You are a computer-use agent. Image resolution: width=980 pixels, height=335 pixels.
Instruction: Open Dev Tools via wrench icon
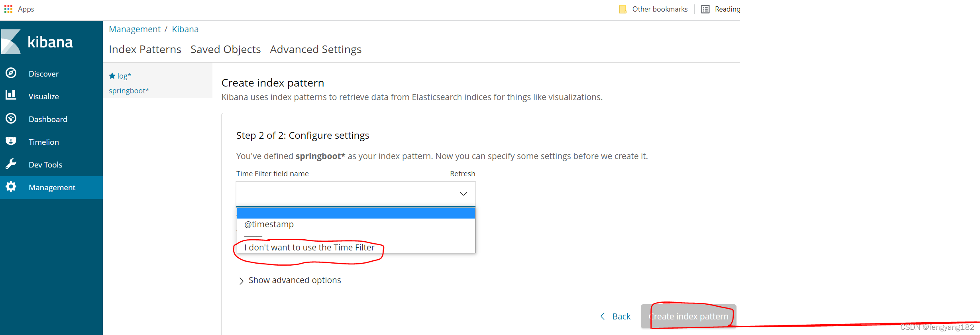pos(11,164)
